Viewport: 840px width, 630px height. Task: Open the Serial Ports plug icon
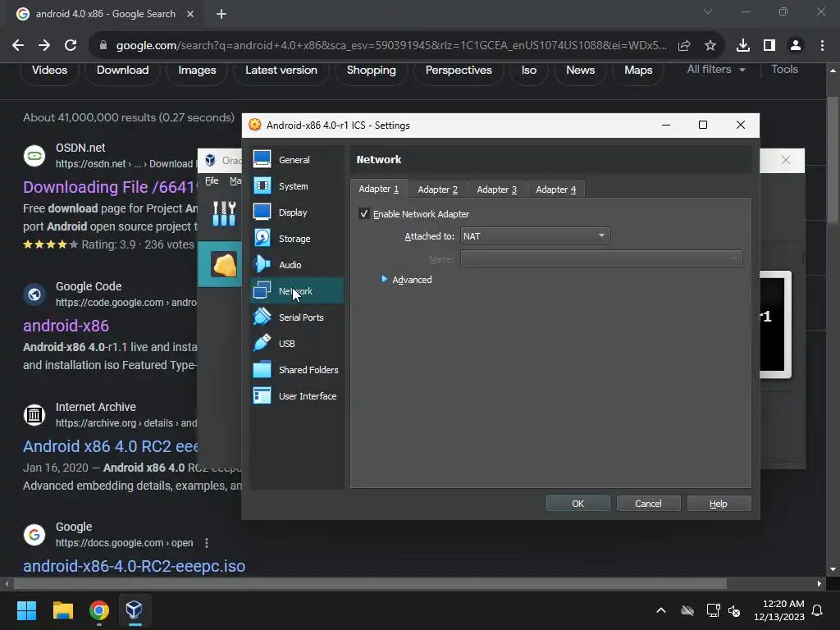(262, 317)
